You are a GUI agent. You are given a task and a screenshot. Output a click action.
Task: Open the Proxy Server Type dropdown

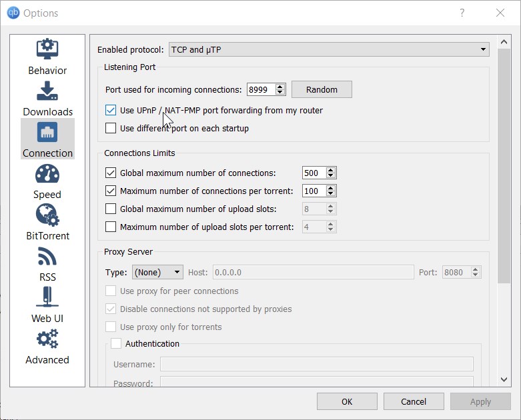[x=157, y=272]
